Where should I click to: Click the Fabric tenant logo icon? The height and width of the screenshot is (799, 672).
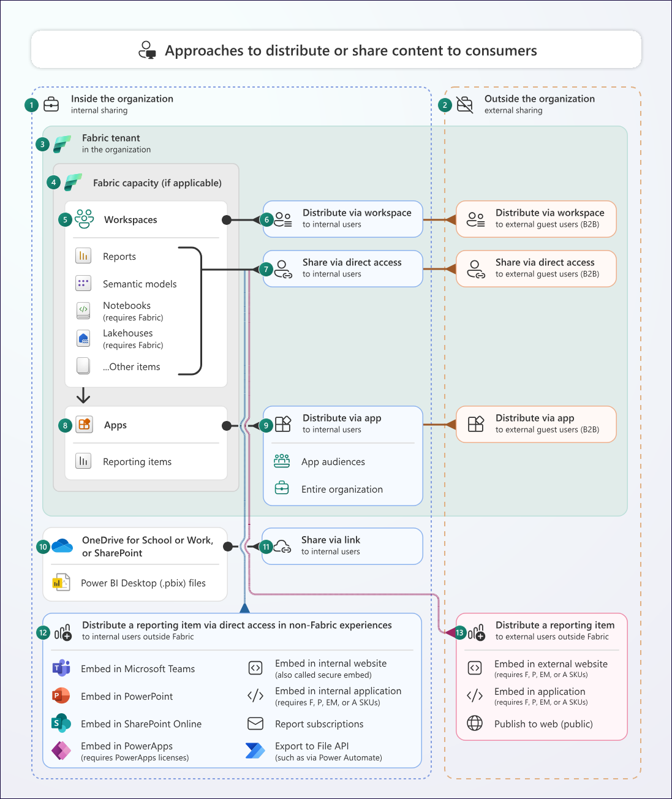coord(62,144)
